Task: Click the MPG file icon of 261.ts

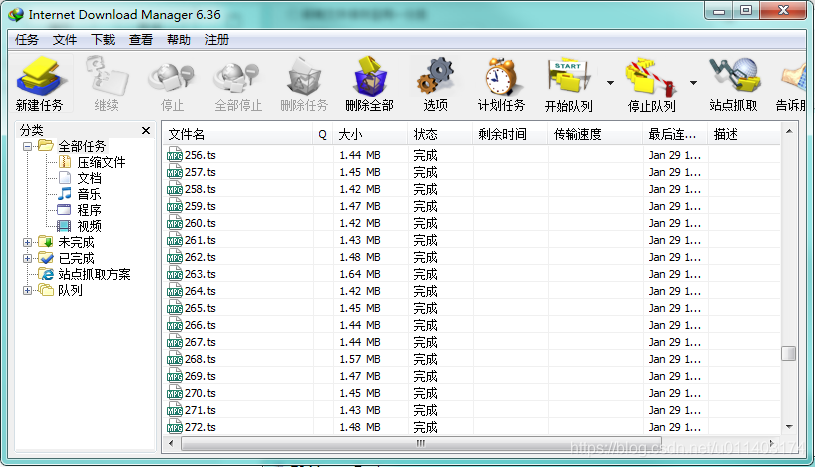Action: 175,240
